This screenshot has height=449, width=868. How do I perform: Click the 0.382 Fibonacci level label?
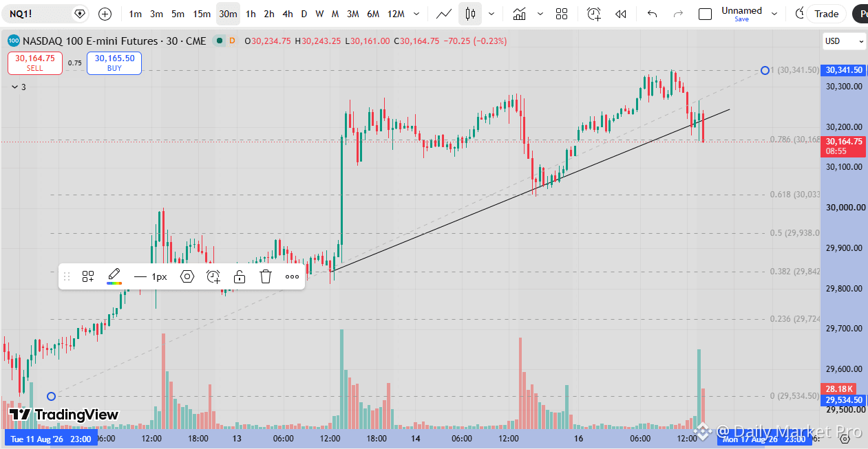[x=795, y=272]
